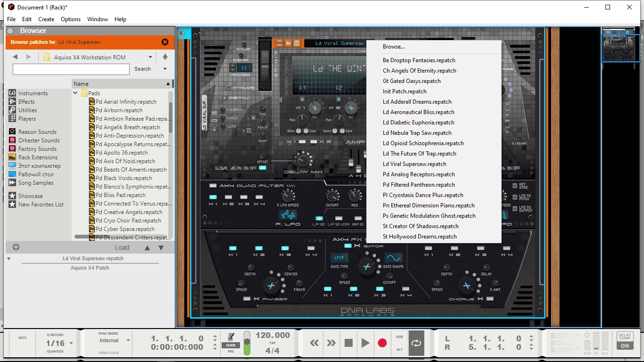The height and width of the screenshot is (362, 644).
Task: Collapse the patch info disclosure triangle
Action: point(9,259)
